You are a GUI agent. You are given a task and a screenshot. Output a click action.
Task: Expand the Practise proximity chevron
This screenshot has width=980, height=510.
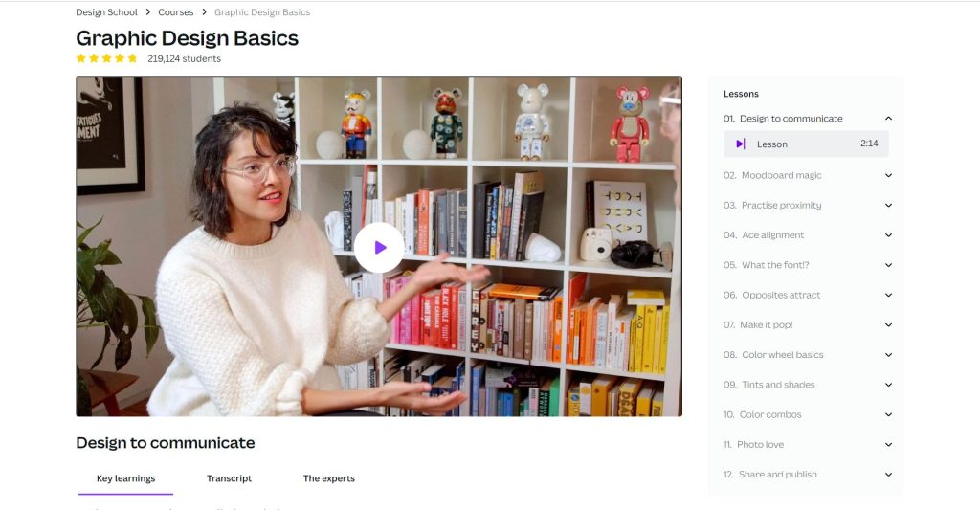tap(888, 206)
